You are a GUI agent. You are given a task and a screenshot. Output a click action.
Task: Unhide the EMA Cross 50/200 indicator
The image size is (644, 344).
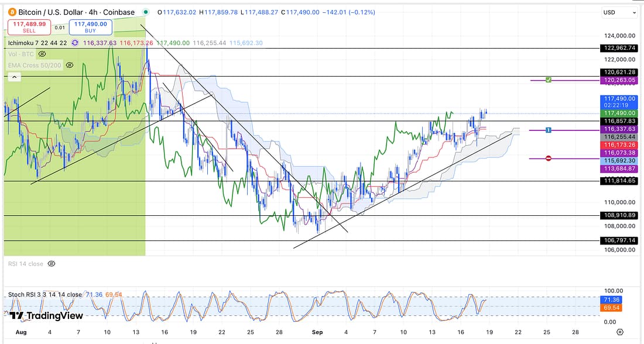coord(70,65)
